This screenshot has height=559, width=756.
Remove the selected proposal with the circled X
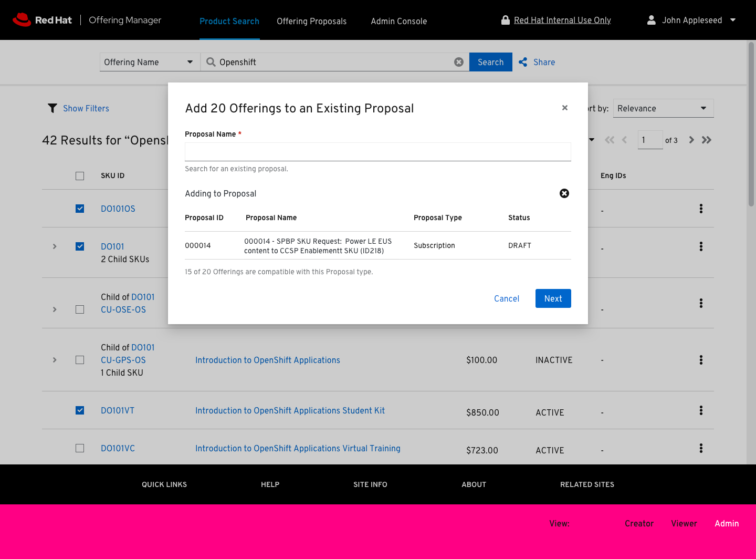(564, 193)
